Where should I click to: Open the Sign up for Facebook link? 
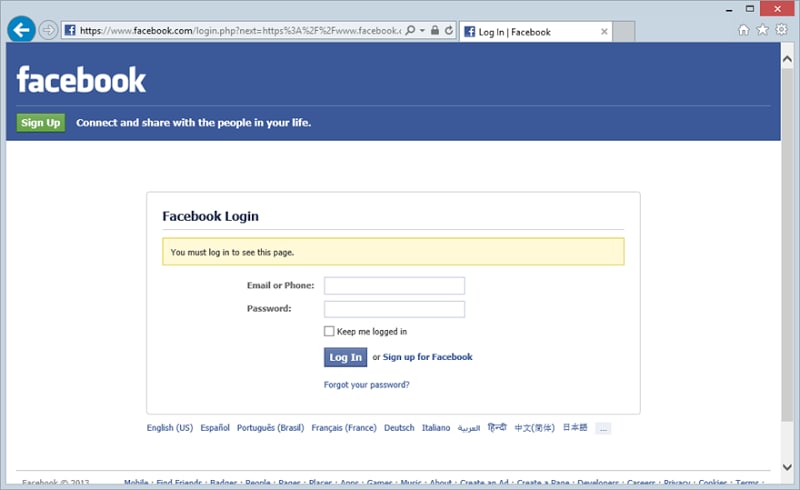(x=428, y=357)
